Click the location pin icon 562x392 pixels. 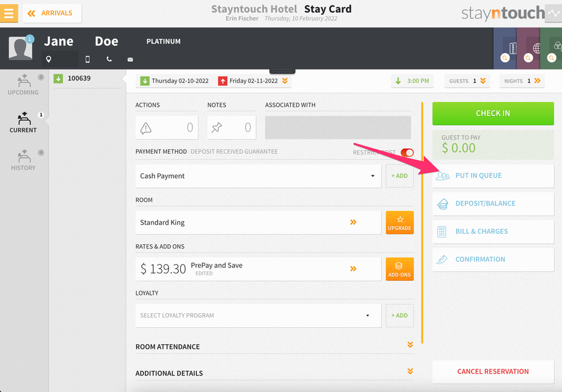click(49, 59)
